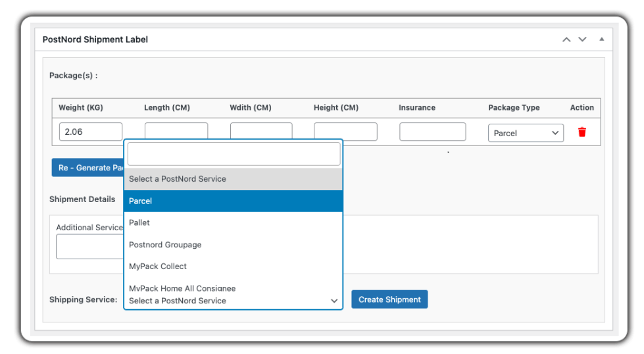Move PostNord Shipment Label panel up
Screen dimensions: 644x354
click(566, 39)
